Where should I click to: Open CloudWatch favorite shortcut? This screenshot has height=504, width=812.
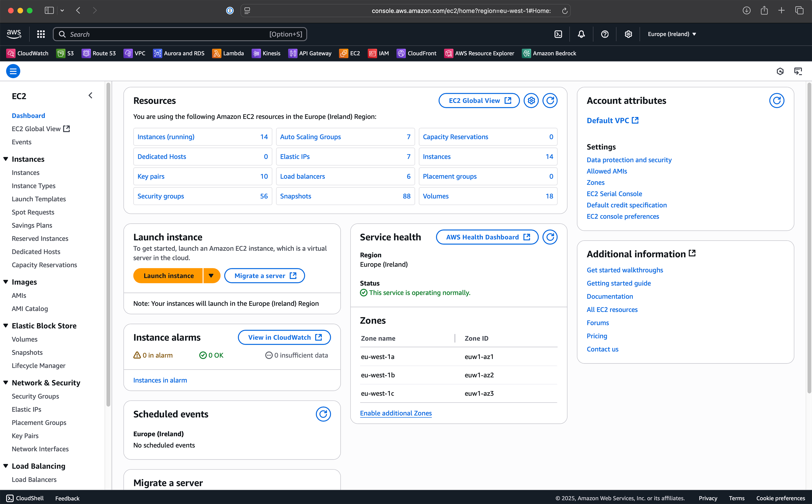point(27,53)
